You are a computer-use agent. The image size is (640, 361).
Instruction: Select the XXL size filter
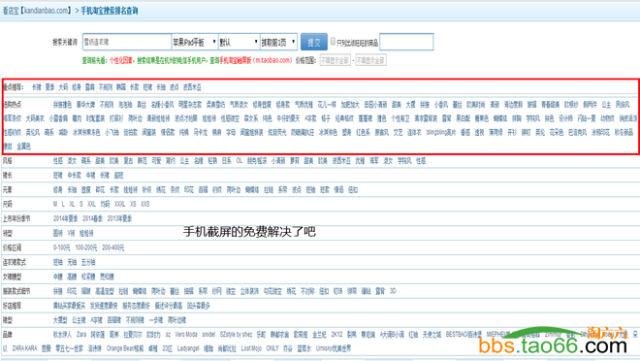91,204
